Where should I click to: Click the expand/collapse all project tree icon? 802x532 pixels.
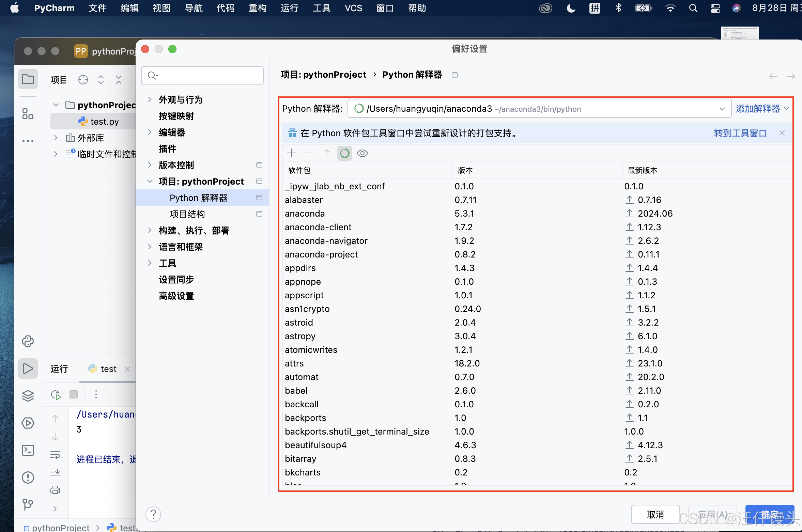(101, 80)
